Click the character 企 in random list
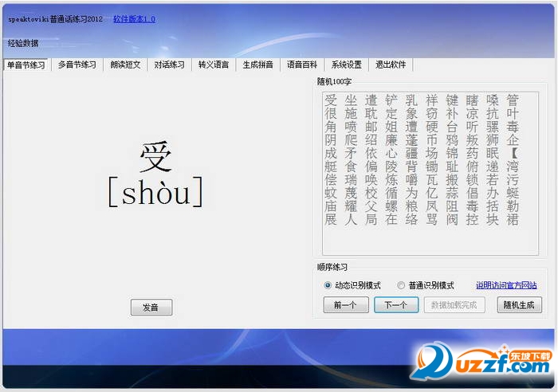 (x=513, y=140)
